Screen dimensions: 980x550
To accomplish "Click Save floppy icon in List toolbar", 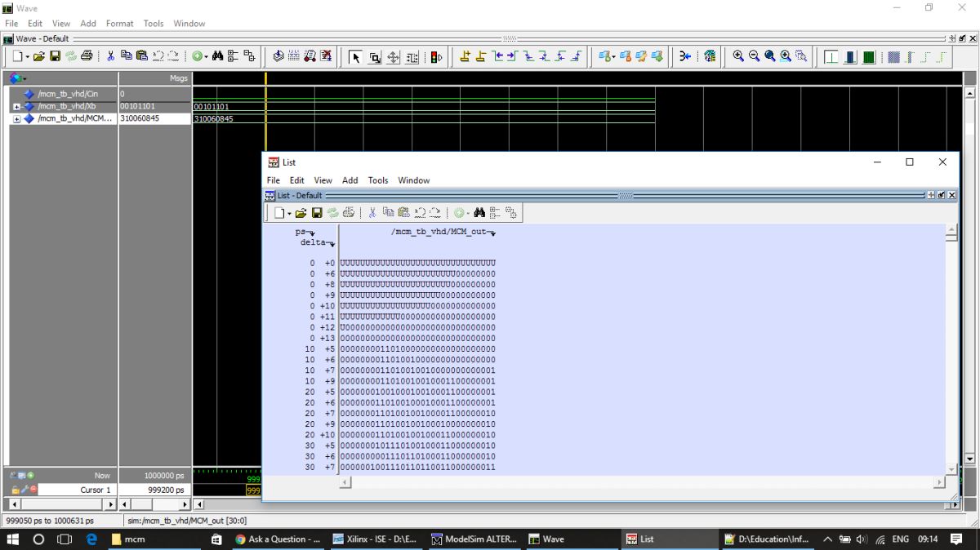I will point(316,213).
